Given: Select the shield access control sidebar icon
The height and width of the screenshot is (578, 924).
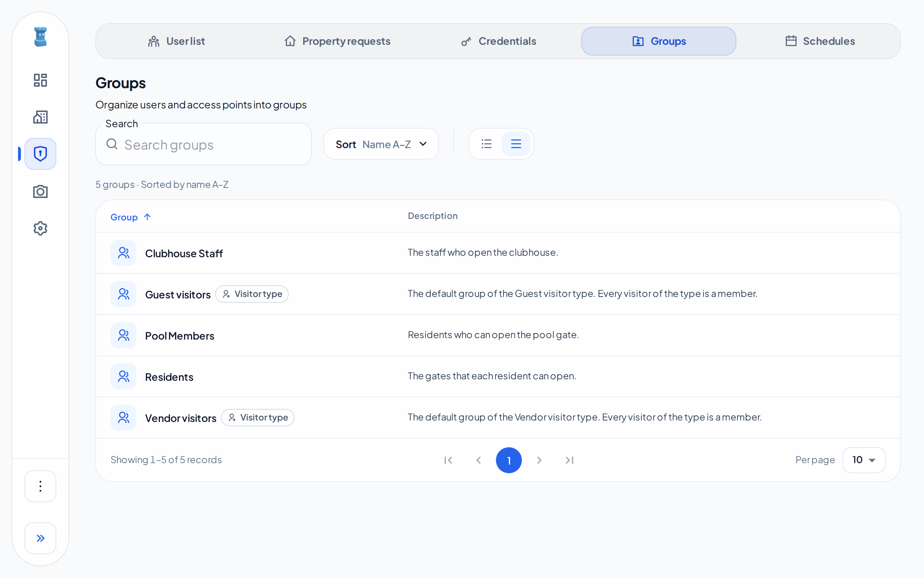Looking at the screenshot, I should pos(40,154).
